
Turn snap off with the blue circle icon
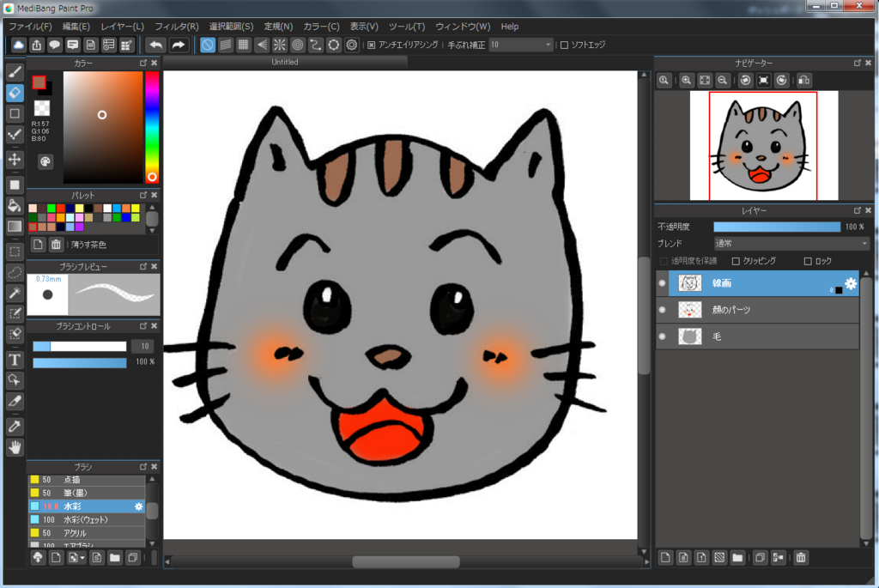(208, 45)
